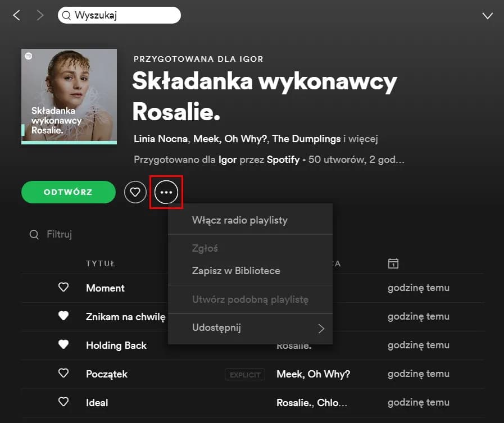Click the chevron arrow next to Udostępnij
Screen dimensions: 504x423
pos(322,328)
